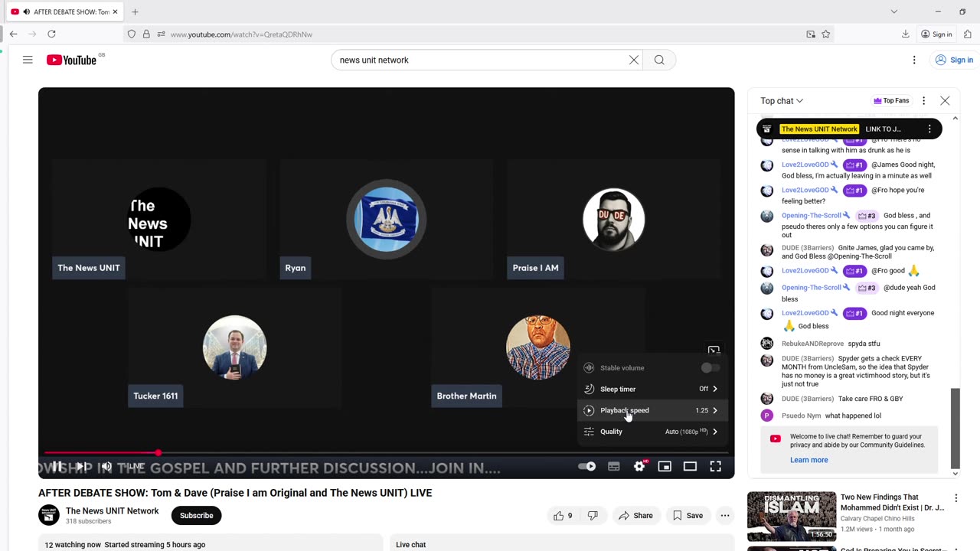Skip to the next video
The width and height of the screenshot is (980, 551).
tap(81, 466)
